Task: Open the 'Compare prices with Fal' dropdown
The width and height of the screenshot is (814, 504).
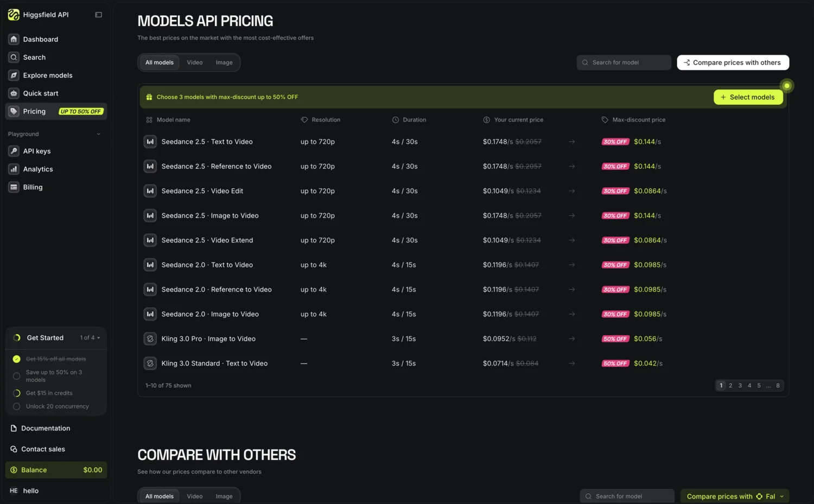Action: click(735, 496)
